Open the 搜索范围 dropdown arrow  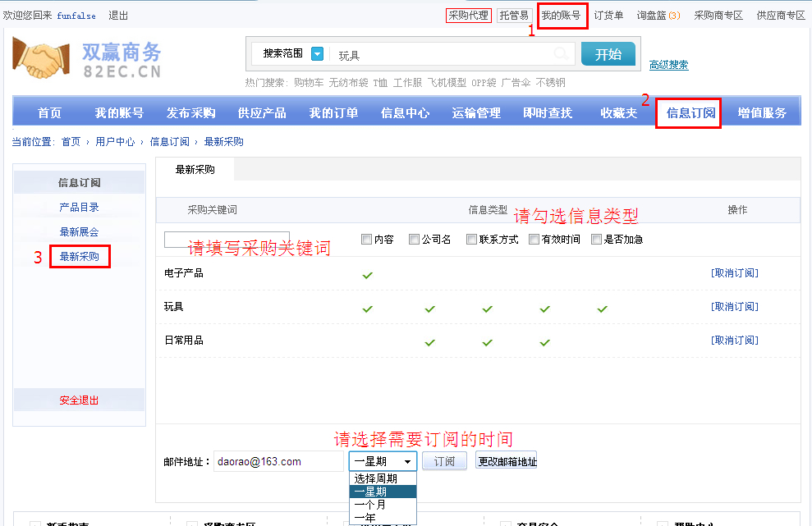[317, 54]
